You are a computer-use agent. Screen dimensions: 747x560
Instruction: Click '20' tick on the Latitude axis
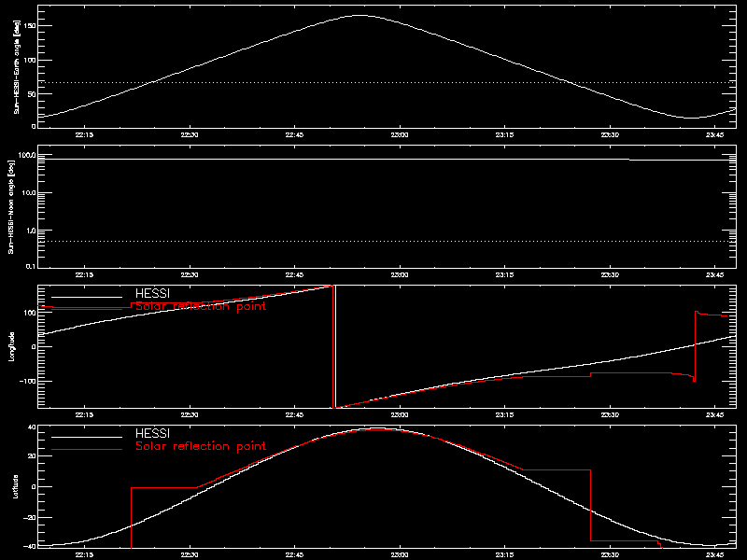(32, 456)
